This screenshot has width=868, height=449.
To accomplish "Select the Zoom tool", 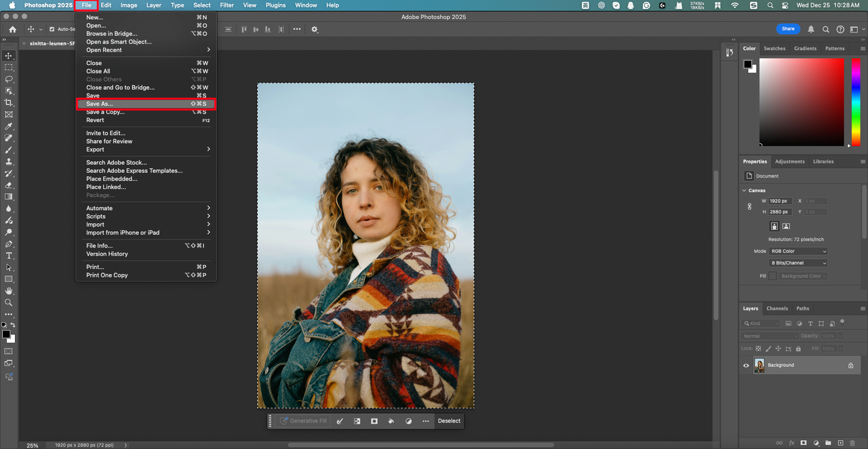I will tap(9, 302).
